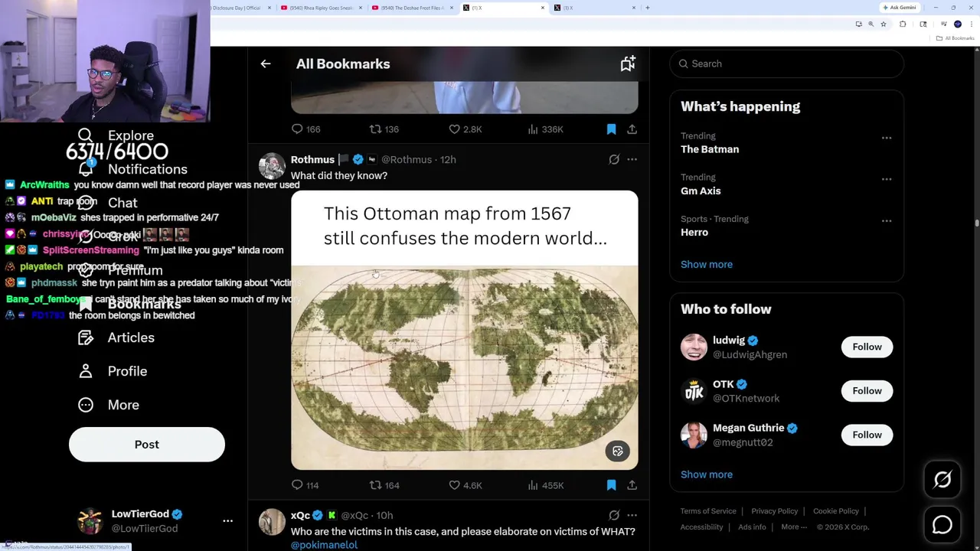Reply to the Rothmus Ottoman map post
Viewport: 980px width, 551px height.
(305, 485)
